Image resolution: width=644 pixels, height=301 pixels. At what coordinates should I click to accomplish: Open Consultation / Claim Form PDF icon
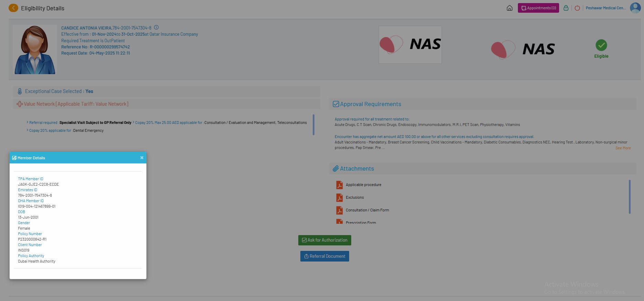340,210
